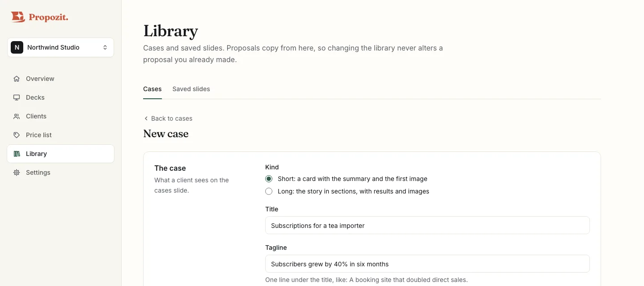The width and height of the screenshot is (644, 286).
Task: Click the Overview home icon
Action: tap(17, 79)
